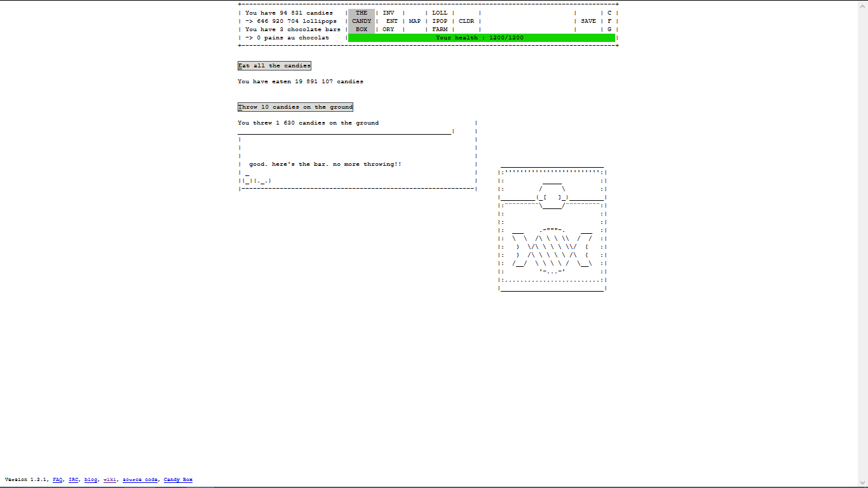View the source code link
Image resolution: width=868 pixels, height=488 pixels.
coord(140,480)
